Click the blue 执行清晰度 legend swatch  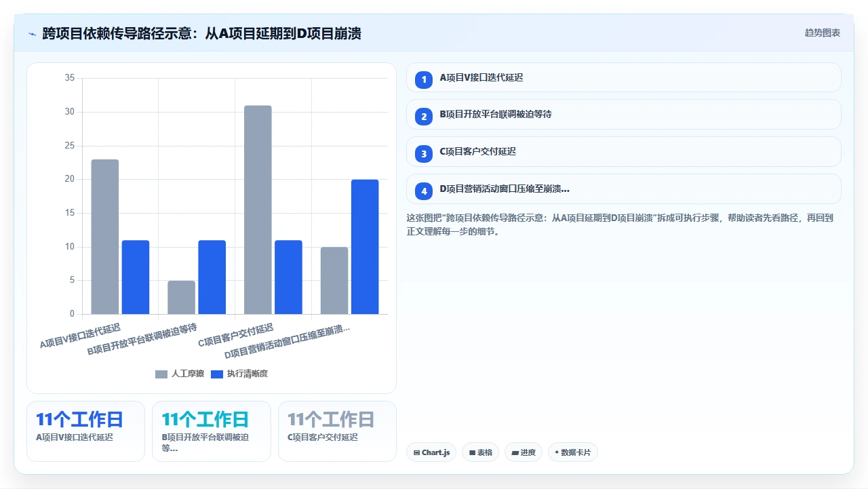217,374
